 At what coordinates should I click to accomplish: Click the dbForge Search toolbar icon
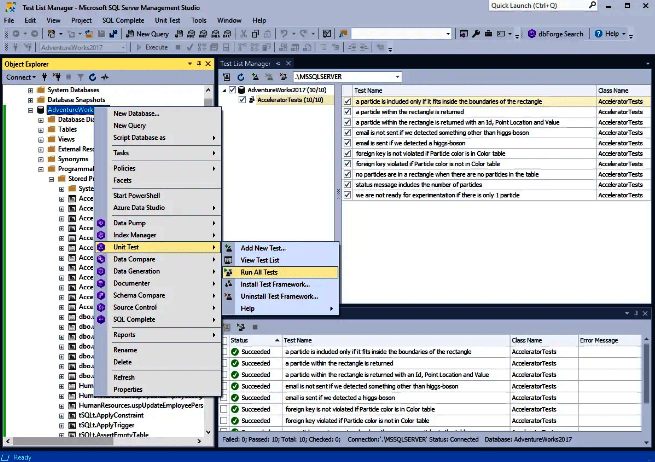pos(532,34)
